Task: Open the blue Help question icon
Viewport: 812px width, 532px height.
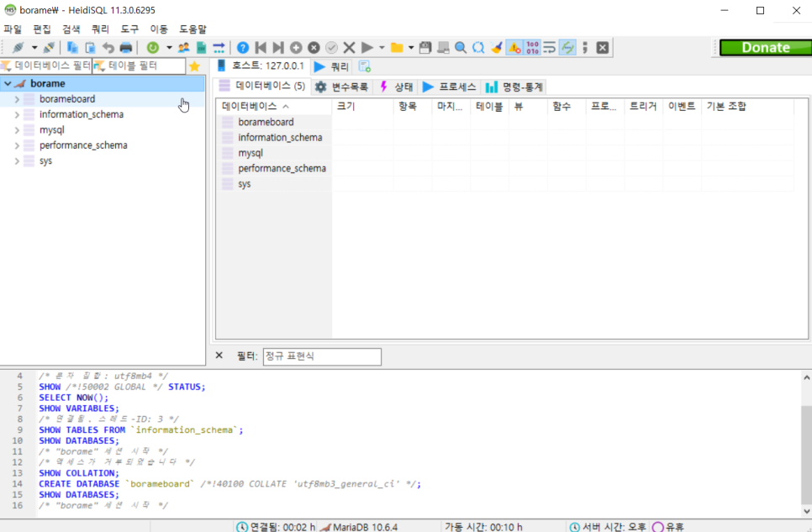Action: pyautogui.click(x=243, y=48)
